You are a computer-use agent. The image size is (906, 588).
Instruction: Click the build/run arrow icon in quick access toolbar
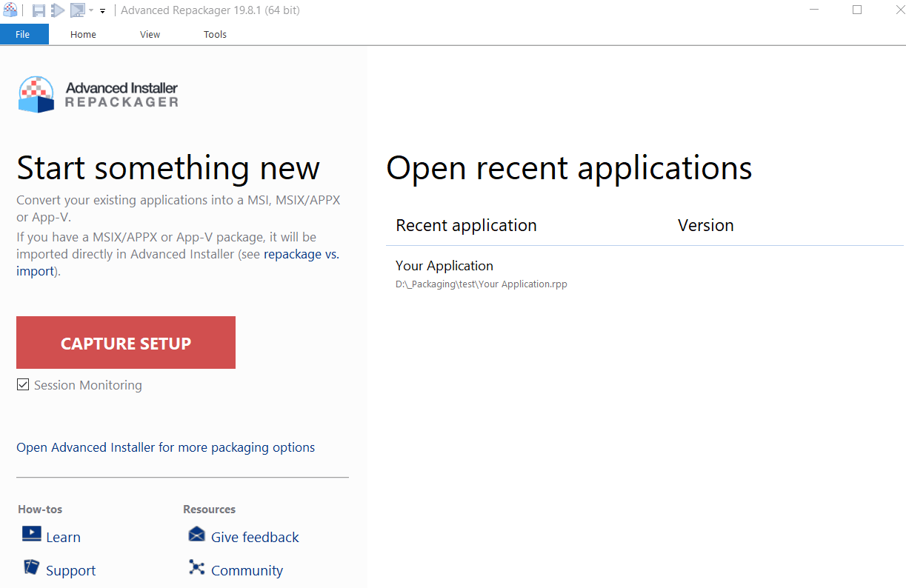pyautogui.click(x=58, y=10)
